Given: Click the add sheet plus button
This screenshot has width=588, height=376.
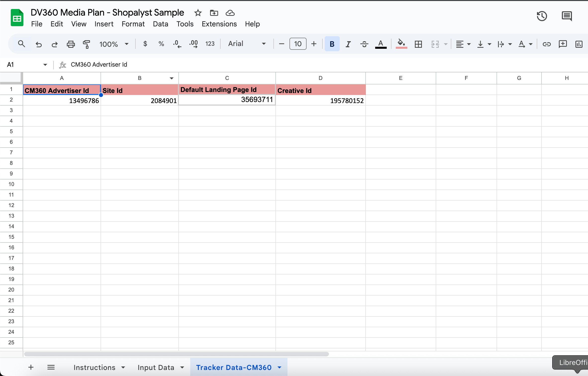Looking at the screenshot, I should (31, 367).
